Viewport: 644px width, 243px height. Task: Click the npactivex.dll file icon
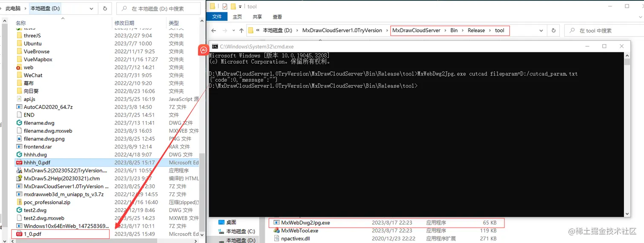276,239
